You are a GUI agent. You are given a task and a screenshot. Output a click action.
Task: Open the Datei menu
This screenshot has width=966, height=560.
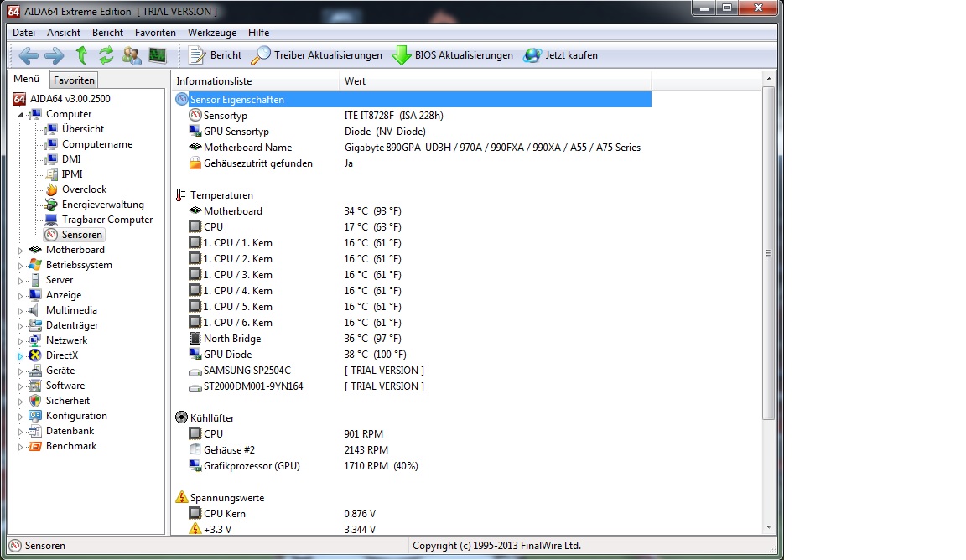coord(24,33)
